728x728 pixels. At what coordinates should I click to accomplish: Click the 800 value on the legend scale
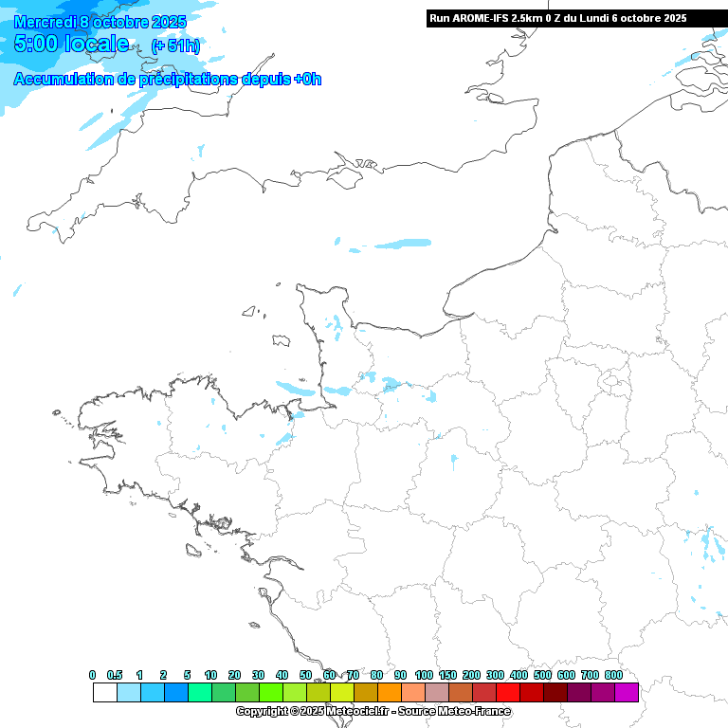tap(613, 675)
